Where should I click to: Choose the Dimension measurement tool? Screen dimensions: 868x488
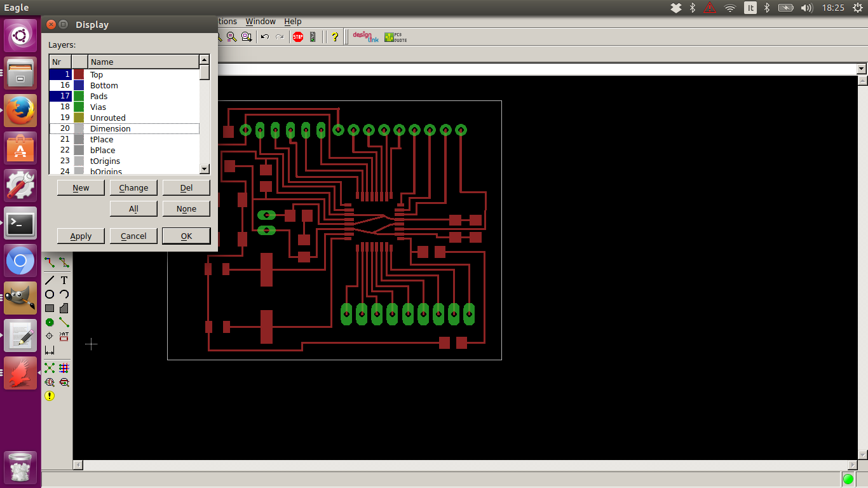pyautogui.click(x=50, y=350)
